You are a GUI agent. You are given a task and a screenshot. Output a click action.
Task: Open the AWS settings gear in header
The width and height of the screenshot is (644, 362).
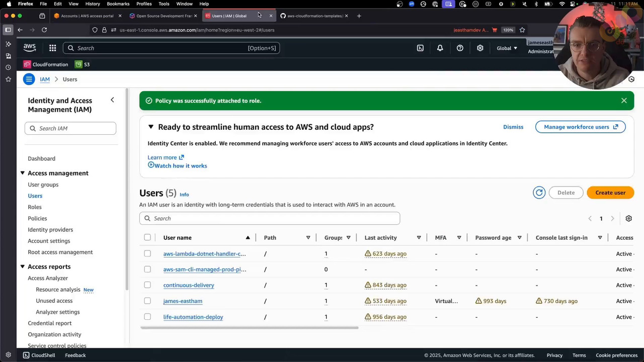tap(480, 48)
